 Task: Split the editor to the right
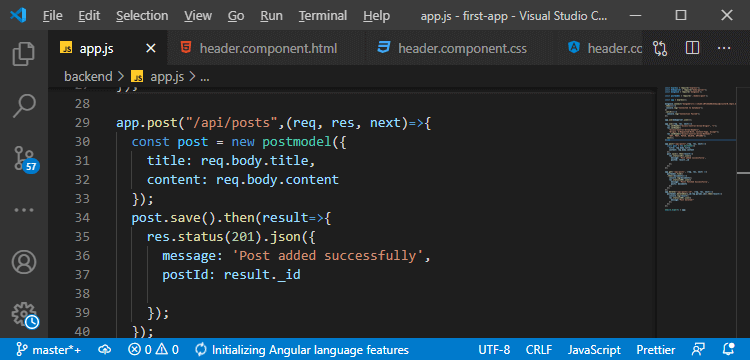pos(692,48)
